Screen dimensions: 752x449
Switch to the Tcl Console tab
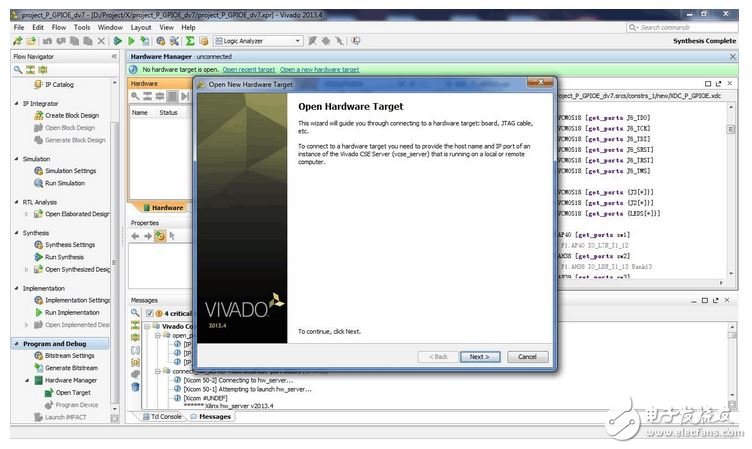click(165, 416)
